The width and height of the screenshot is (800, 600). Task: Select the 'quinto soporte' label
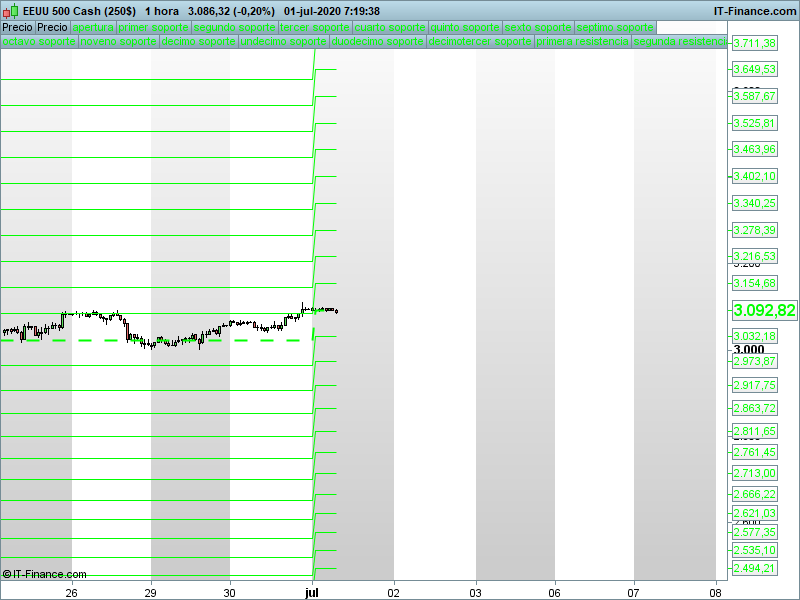tap(465, 28)
